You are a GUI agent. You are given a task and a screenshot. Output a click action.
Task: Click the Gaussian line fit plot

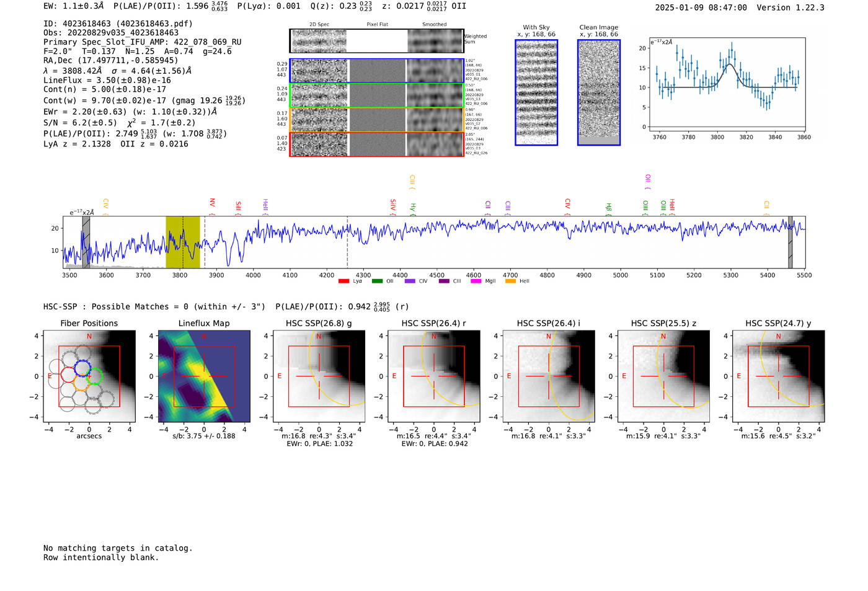727,85
